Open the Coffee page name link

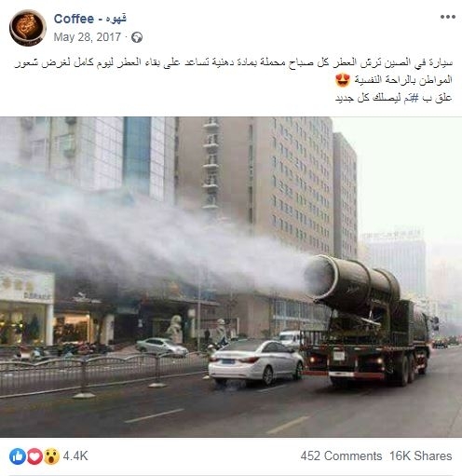coord(90,19)
